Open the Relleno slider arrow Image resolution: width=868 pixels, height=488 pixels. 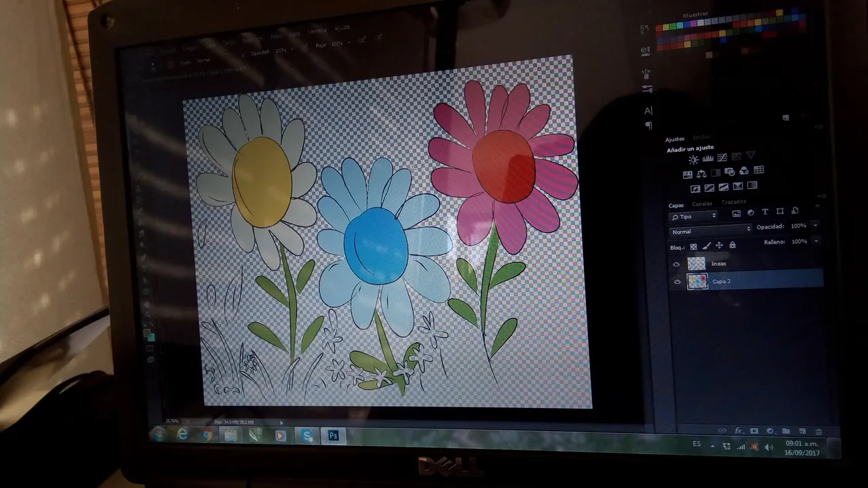(815, 241)
